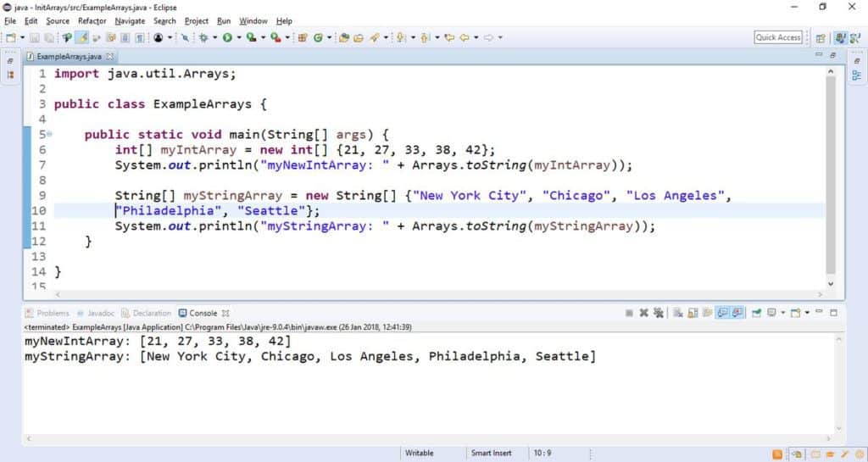Toggle Mark Occurrences highlighter in the toolbar
The height and width of the screenshot is (462, 868).
(x=81, y=37)
